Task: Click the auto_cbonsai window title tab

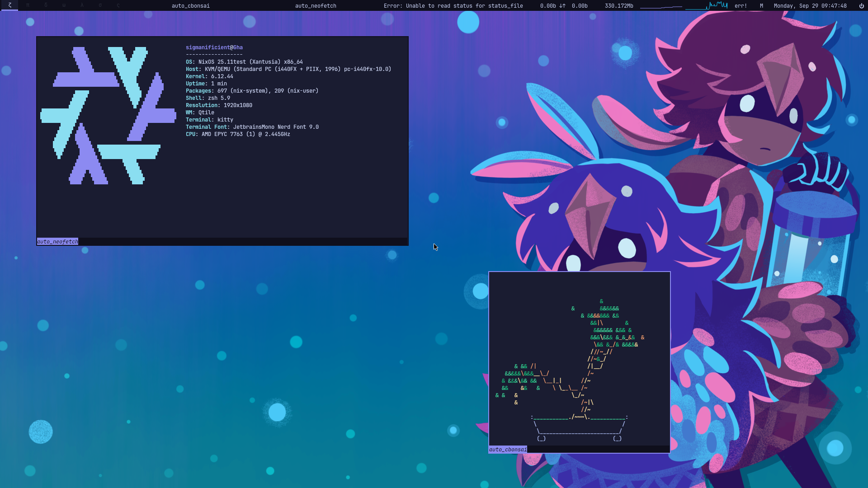Action: click(508, 450)
